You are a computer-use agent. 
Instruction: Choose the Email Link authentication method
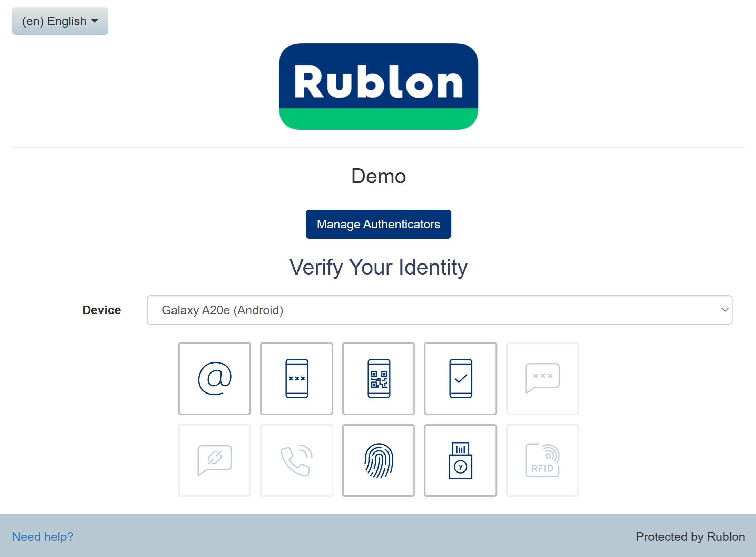click(214, 378)
